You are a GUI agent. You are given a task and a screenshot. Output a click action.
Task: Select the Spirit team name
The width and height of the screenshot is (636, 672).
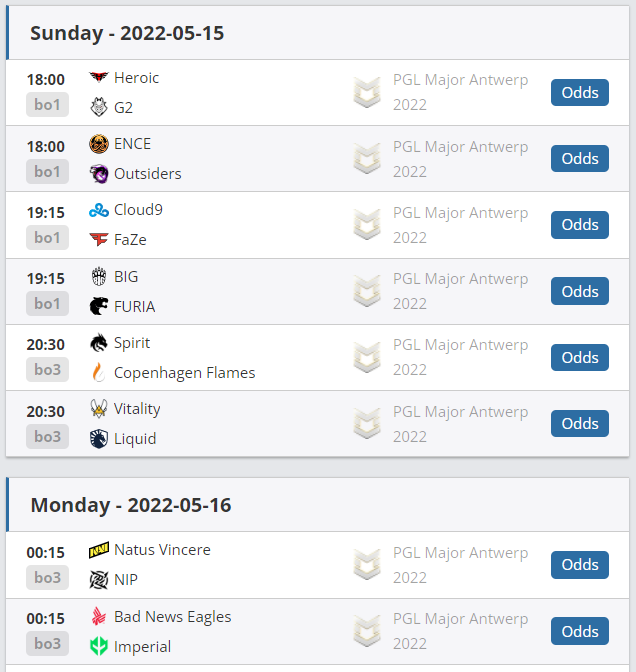point(132,342)
